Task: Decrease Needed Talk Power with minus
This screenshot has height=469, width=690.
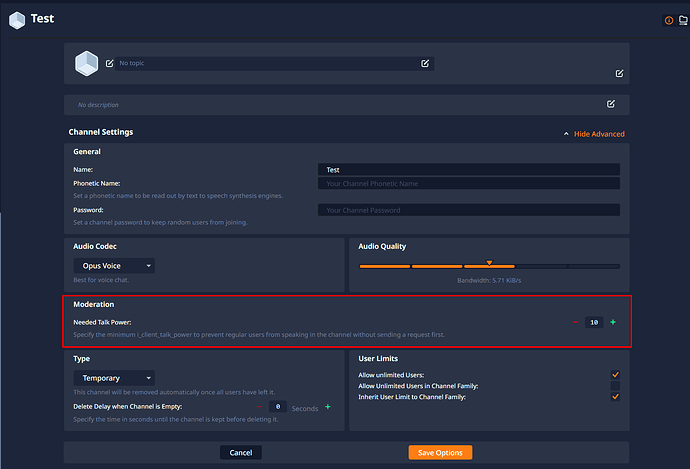Action: (575, 322)
